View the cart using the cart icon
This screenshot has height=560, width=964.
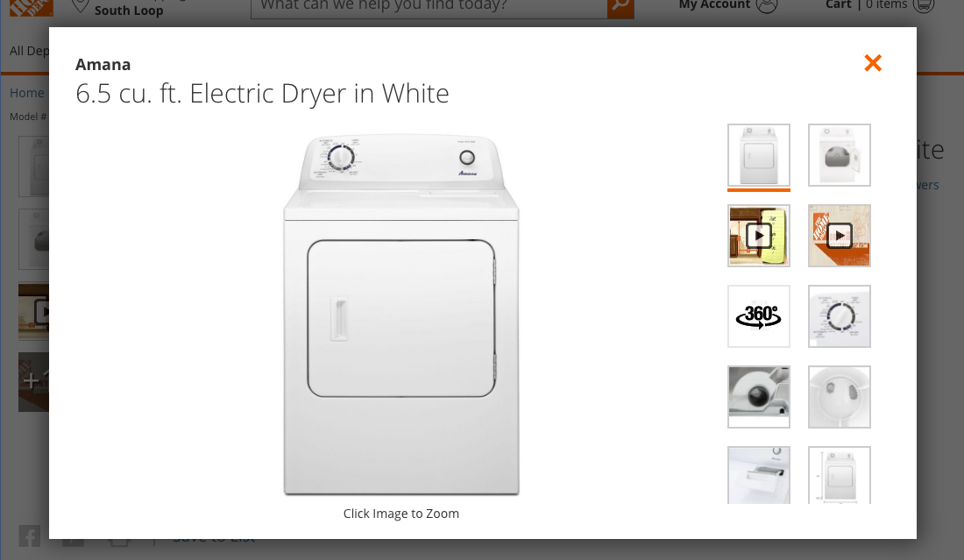pyautogui.click(x=923, y=5)
